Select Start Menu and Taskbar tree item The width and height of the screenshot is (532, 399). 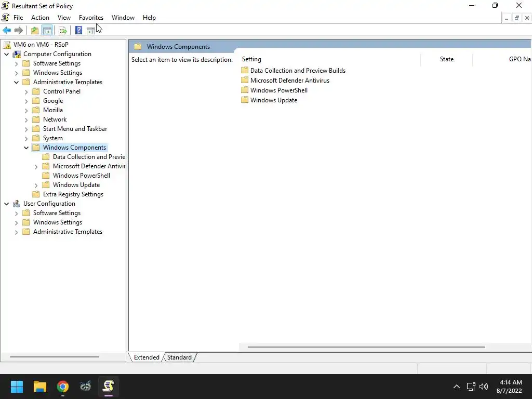75,129
